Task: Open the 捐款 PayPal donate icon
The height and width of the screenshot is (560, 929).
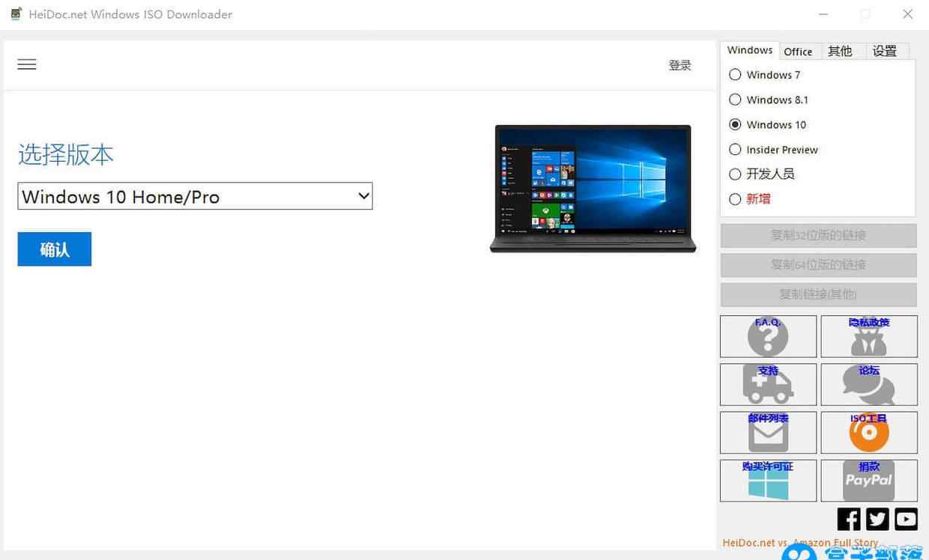Action: point(869,480)
